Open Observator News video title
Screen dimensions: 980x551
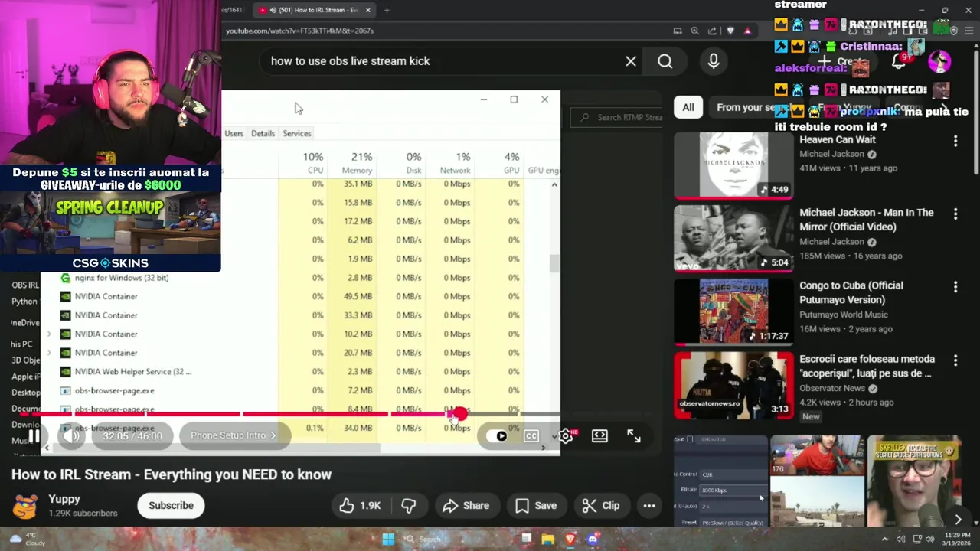click(867, 366)
